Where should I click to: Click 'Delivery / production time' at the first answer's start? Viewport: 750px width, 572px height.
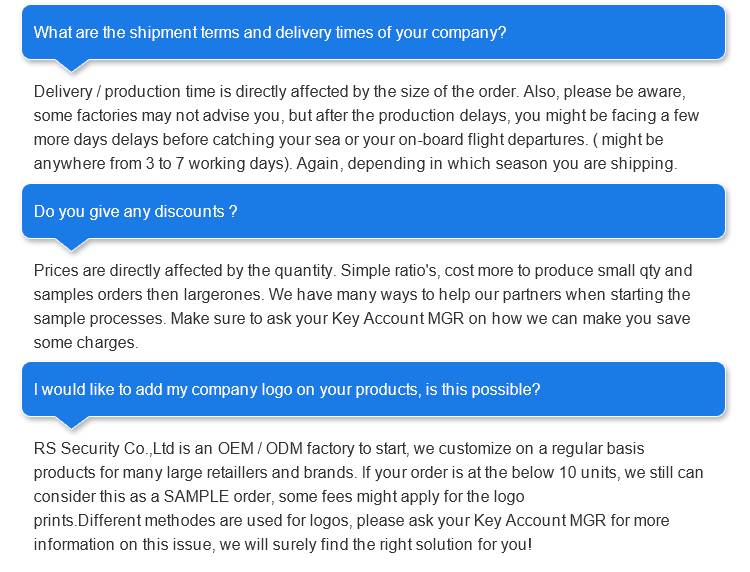tap(125, 92)
